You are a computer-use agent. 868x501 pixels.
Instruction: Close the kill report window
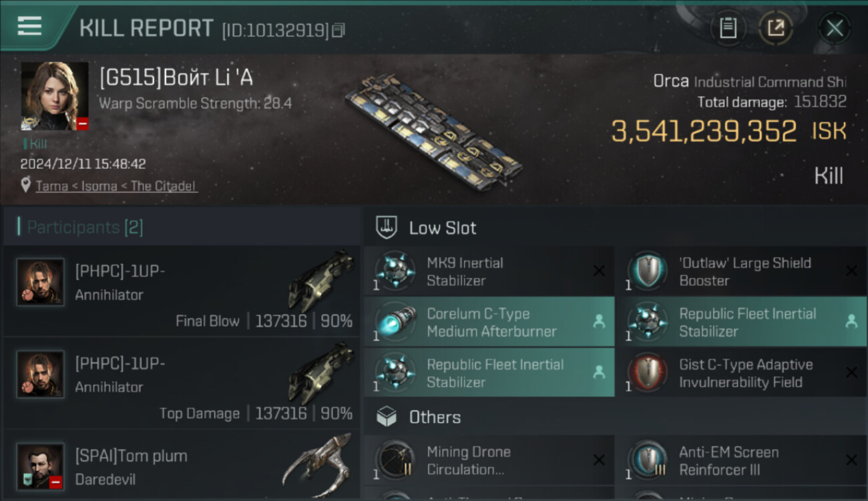click(x=835, y=28)
